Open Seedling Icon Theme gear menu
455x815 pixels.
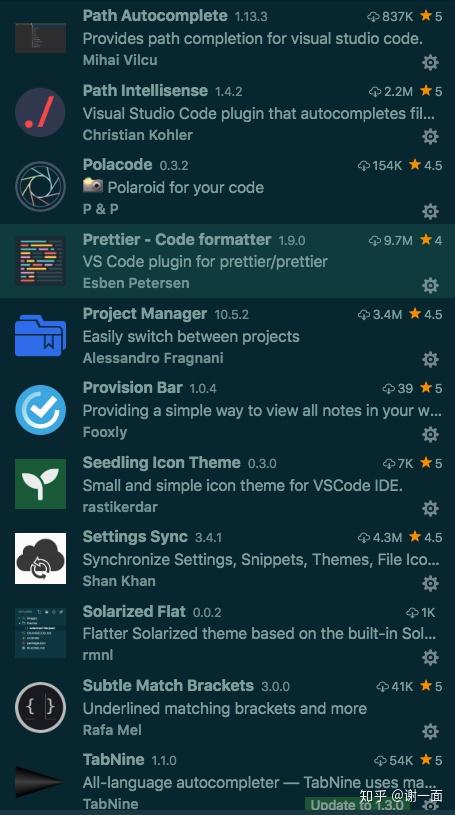point(430,508)
